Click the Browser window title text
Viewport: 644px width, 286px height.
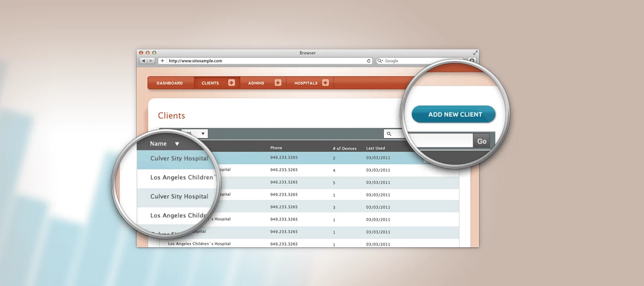(307, 53)
